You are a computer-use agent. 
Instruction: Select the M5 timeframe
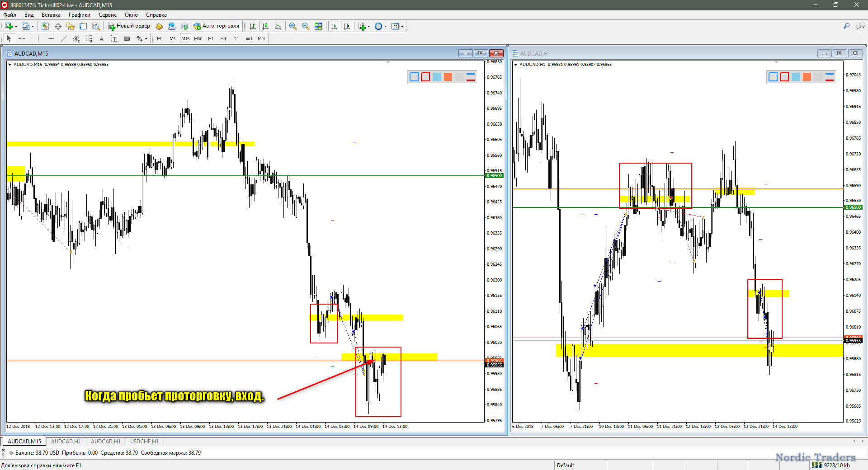point(173,39)
